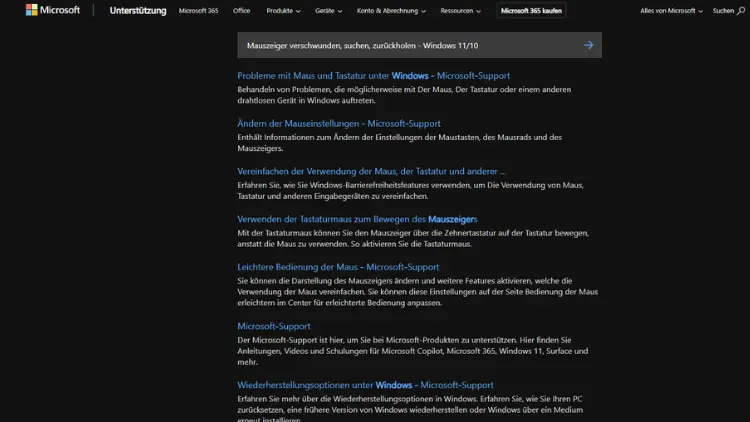Image resolution: width=750 pixels, height=422 pixels.
Task: Expand the Ressourcen dropdown
Action: [x=461, y=11]
